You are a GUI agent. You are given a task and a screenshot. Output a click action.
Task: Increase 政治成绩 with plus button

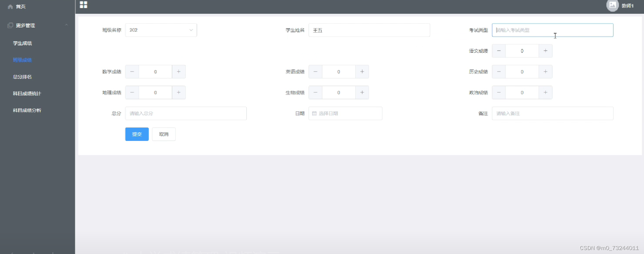pyautogui.click(x=545, y=93)
